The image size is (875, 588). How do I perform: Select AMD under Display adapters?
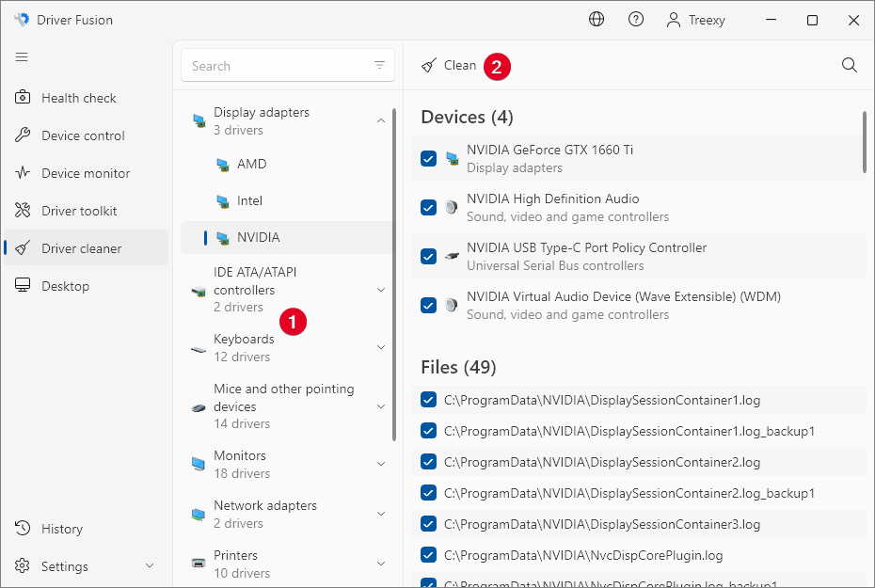click(x=287, y=164)
